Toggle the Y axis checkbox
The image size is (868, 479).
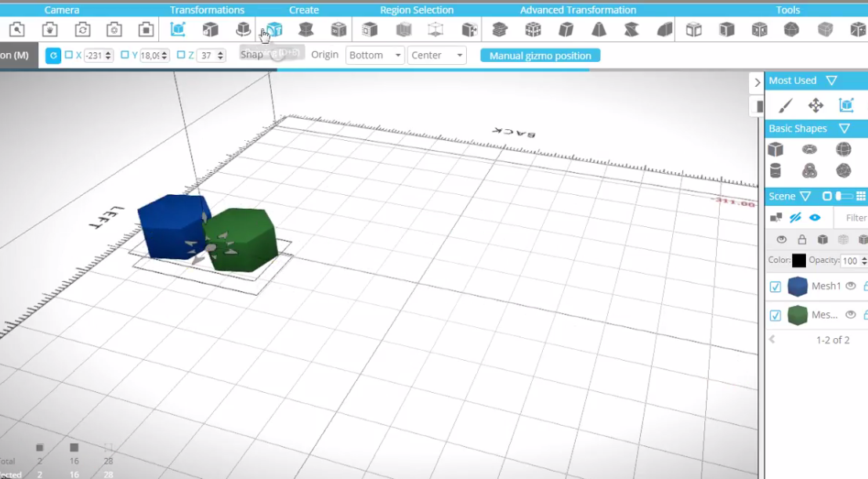tap(125, 55)
